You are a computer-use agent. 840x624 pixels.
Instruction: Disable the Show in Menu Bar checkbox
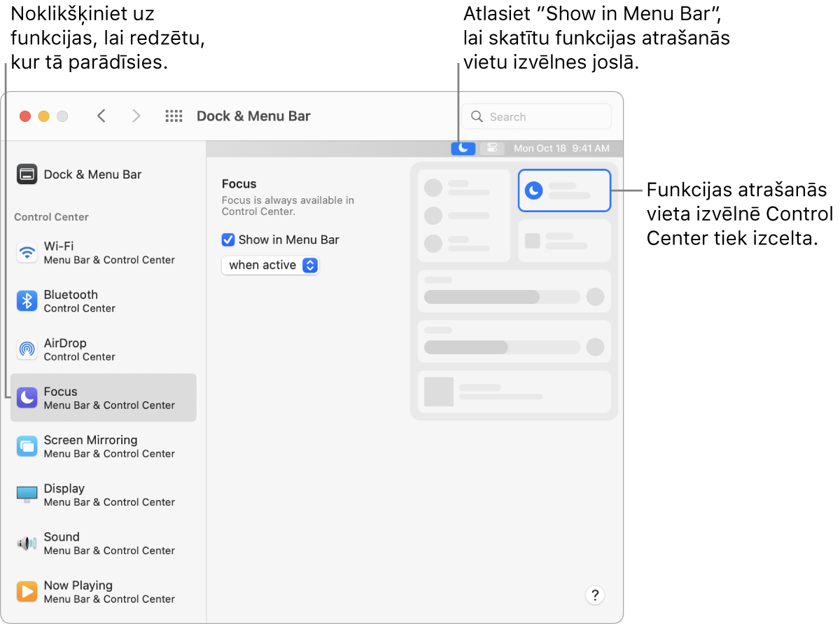pyautogui.click(x=227, y=240)
